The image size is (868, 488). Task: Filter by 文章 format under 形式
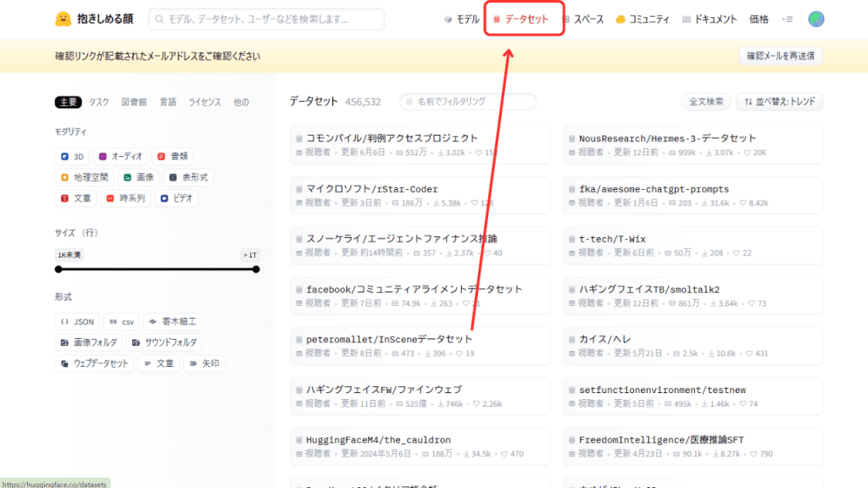tap(159, 364)
